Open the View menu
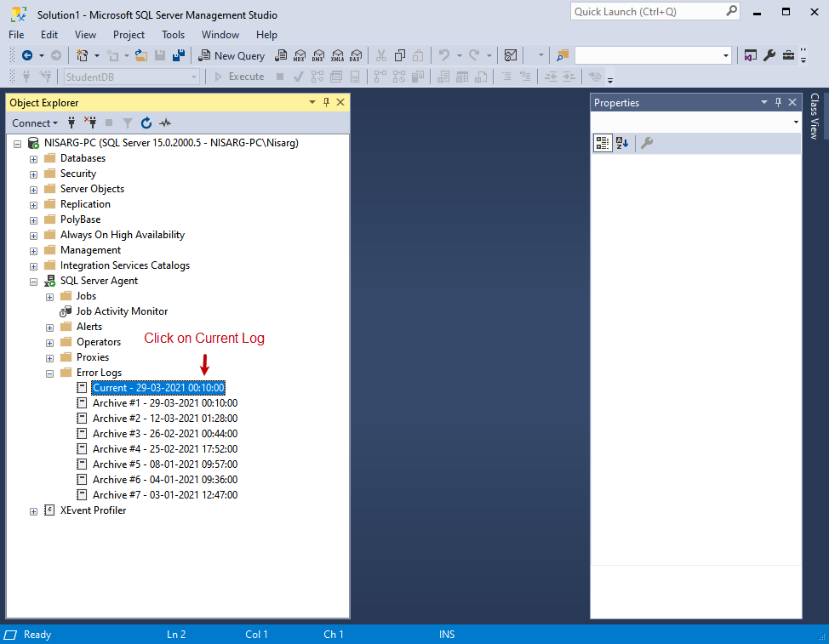 (85, 35)
